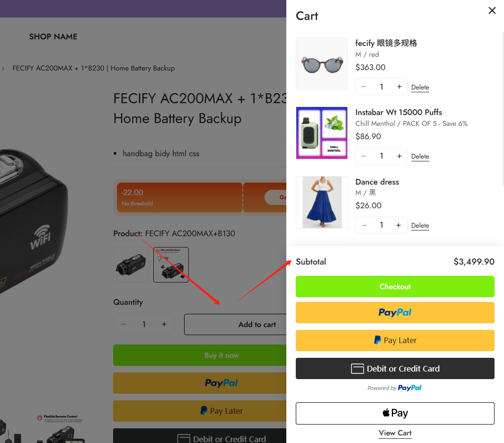Increase sunglasses quantity with plus icon
Image resolution: width=504 pixels, height=443 pixels.
pos(399,87)
